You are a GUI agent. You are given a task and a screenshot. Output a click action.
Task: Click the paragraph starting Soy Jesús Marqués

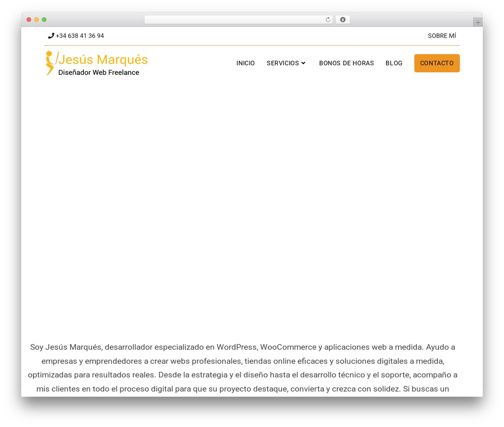[243, 368]
